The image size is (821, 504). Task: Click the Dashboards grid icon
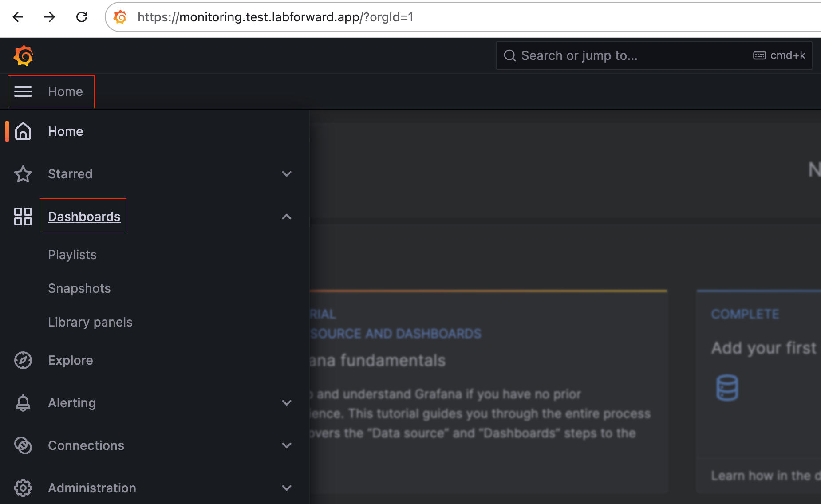click(x=23, y=217)
